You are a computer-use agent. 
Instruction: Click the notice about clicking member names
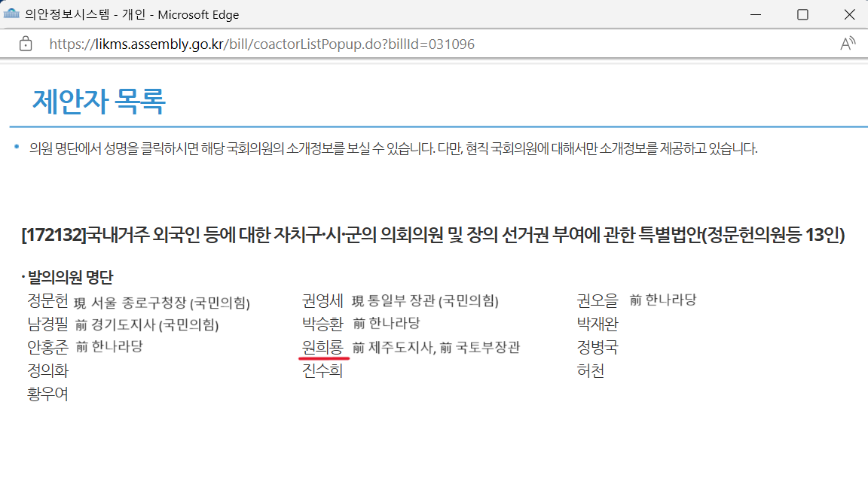point(393,148)
